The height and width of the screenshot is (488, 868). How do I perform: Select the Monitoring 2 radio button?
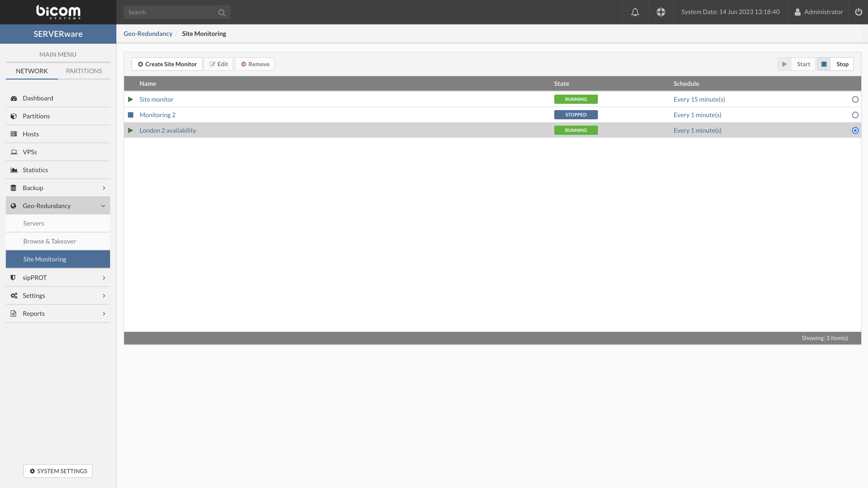point(855,115)
